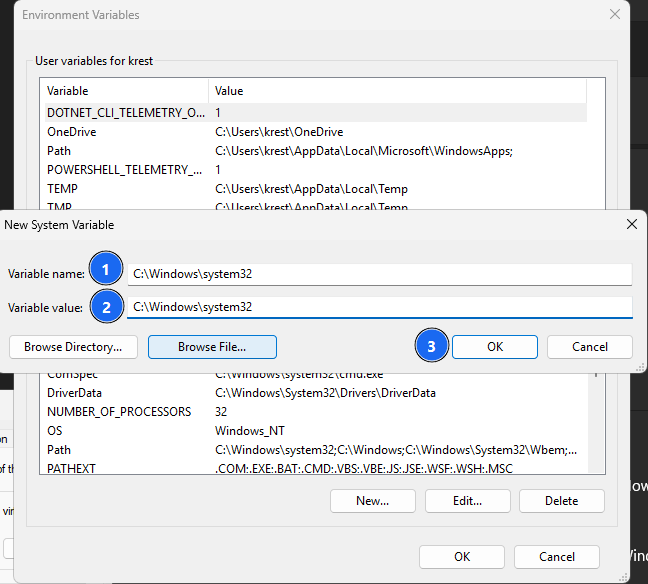This screenshot has width=648, height=584.
Task: Click the numbered circle 2 marker
Action: [104, 306]
